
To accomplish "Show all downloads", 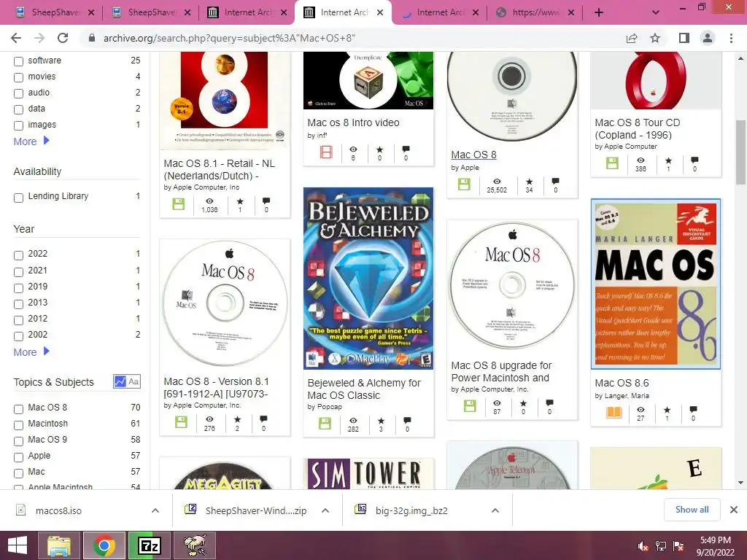I will coord(692,510).
